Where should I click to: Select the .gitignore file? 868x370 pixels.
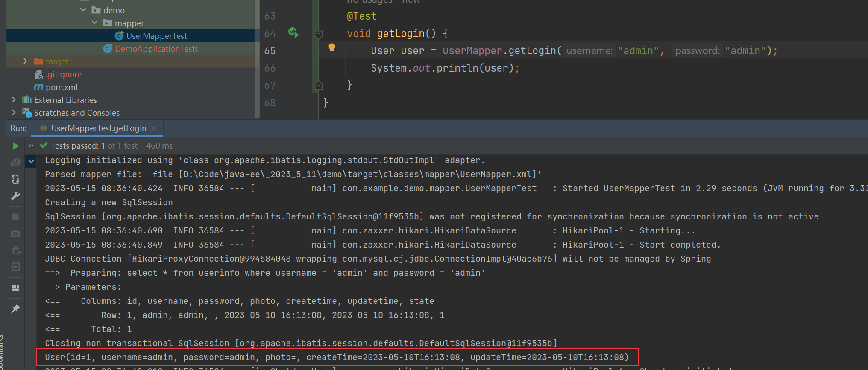click(64, 74)
